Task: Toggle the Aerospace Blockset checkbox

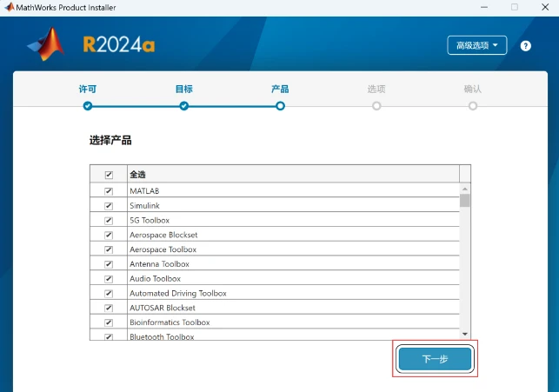Action: point(109,235)
